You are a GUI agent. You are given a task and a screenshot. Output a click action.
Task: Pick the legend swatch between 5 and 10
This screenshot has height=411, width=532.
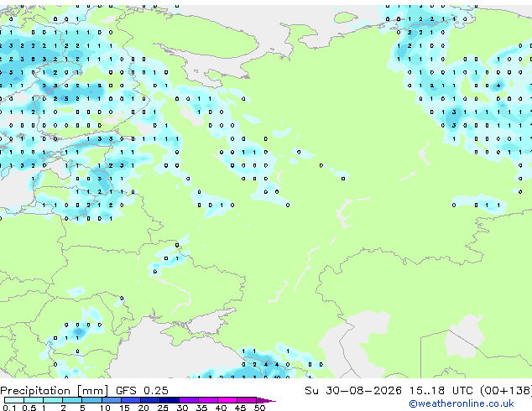point(91,400)
